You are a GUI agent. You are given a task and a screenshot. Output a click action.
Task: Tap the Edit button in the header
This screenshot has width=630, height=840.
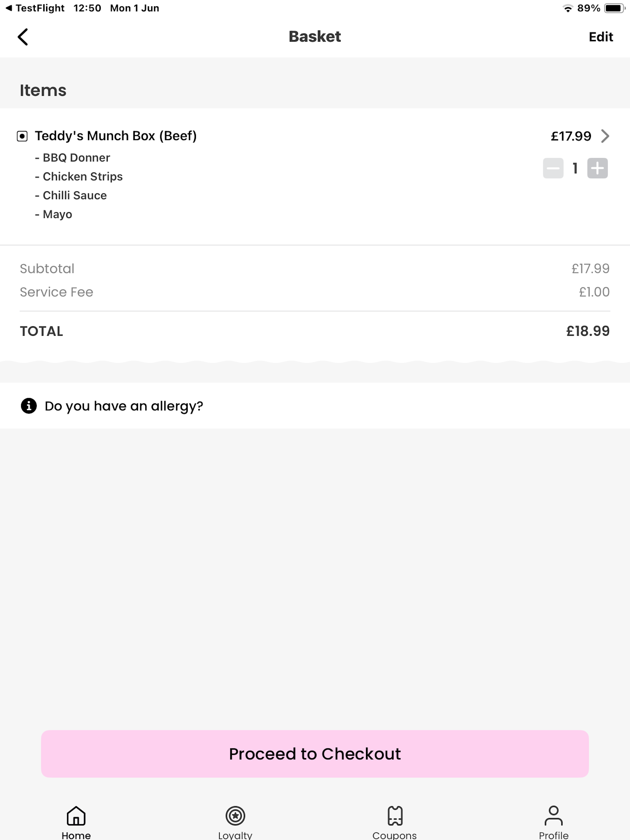pyautogui.click(x=601, y=37)
